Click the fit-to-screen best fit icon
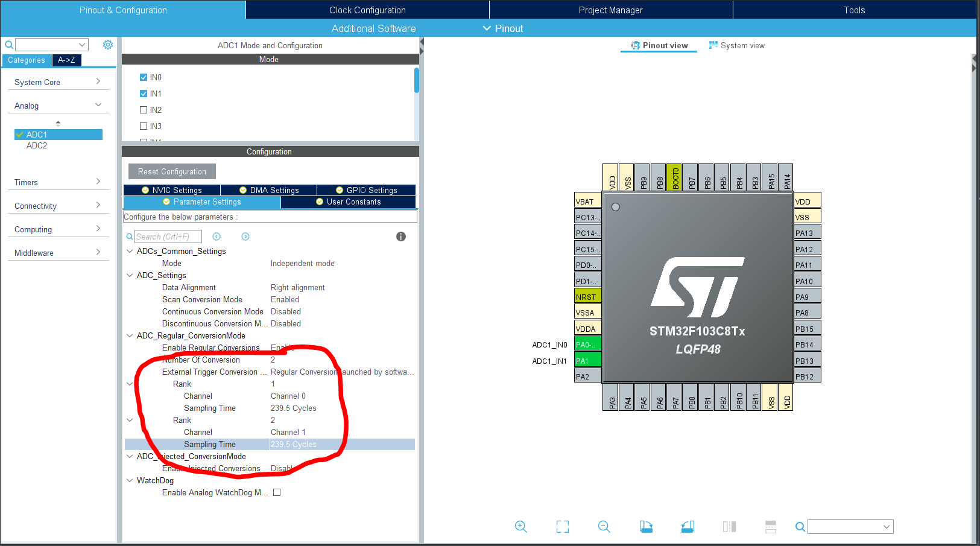 coord(563,527)
